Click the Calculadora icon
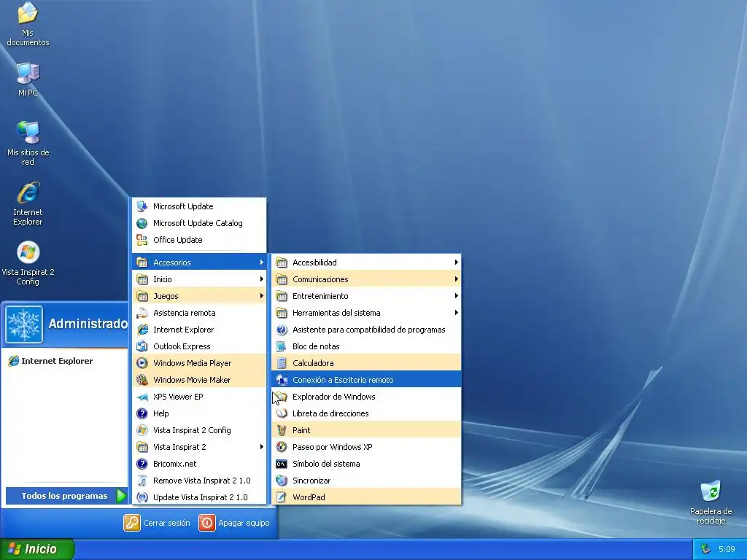The width and height of the screenshot is (747, 560). point(282,363)
